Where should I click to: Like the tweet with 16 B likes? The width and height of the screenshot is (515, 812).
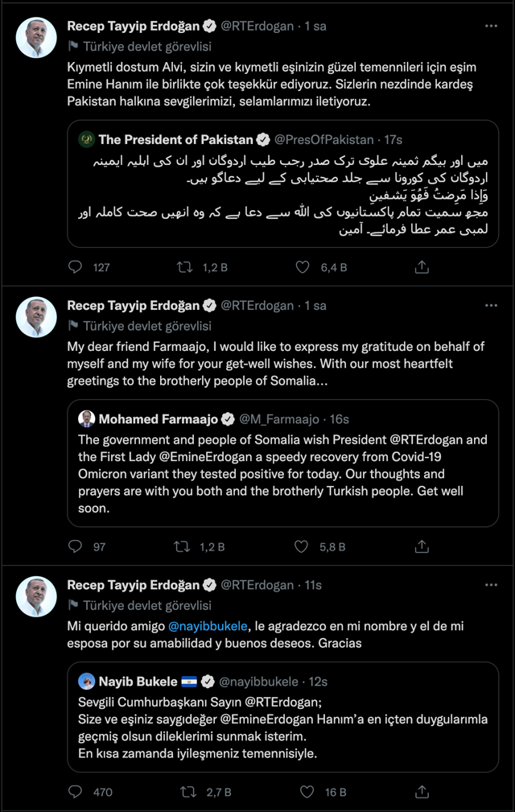(303, 792)
